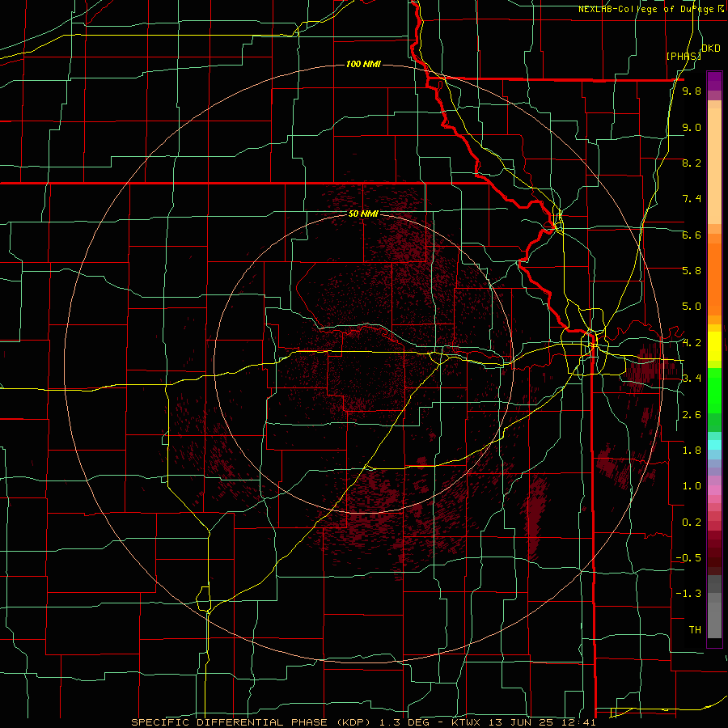This screenshot has height=728, width=728.
Task: Click the purple segment atop the color bar
Action: coord(714,81)
